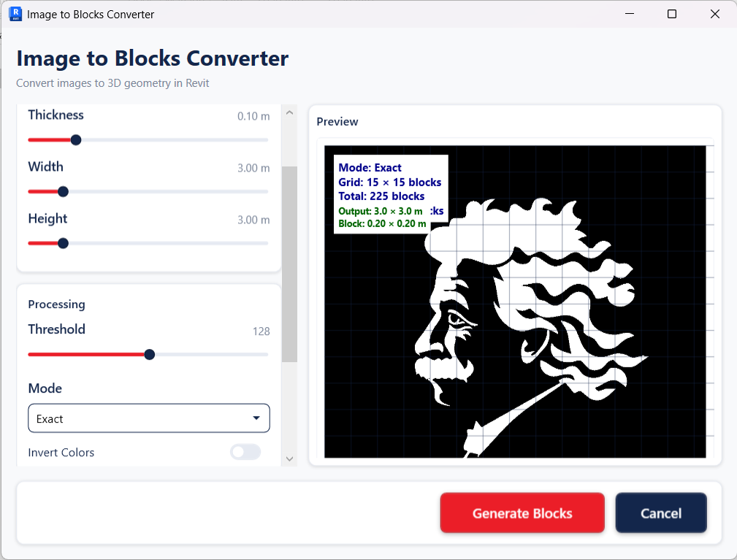
Task: Click the settings panel scroll down arrow
Action: pyautogui.click(x=289, y=459)
